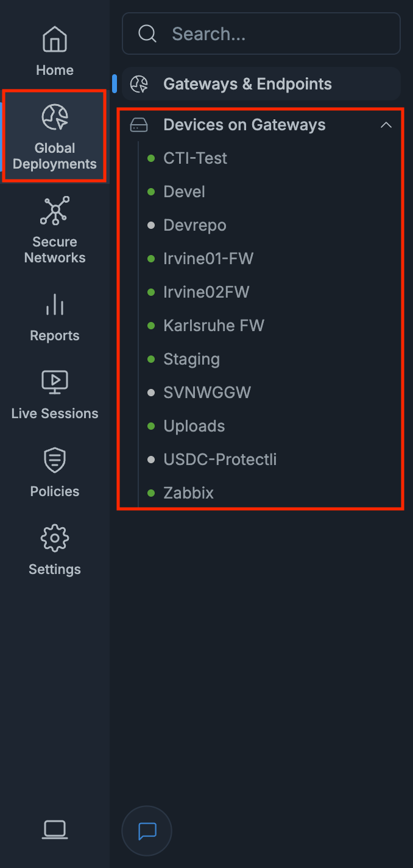
Task: Select Irvine01-FW from device list
Action: [x=208, y=259]
